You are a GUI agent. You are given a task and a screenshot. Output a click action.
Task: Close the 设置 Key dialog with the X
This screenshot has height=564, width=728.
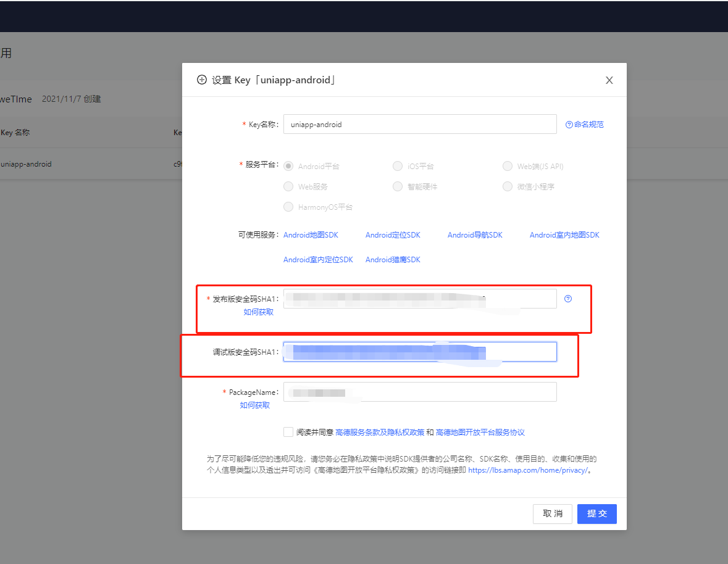609,80
